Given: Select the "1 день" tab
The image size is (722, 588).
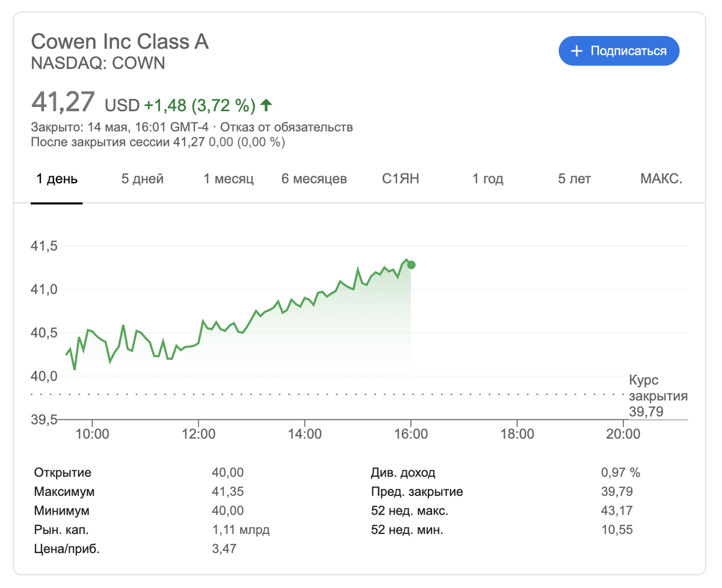Looking at the screenshot, I should coord(57,179).
